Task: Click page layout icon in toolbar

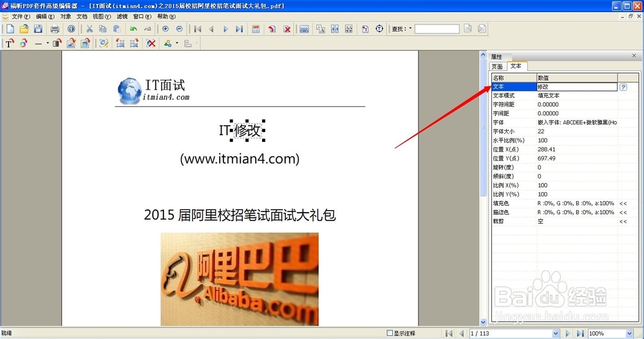Action: pos(256,29)
